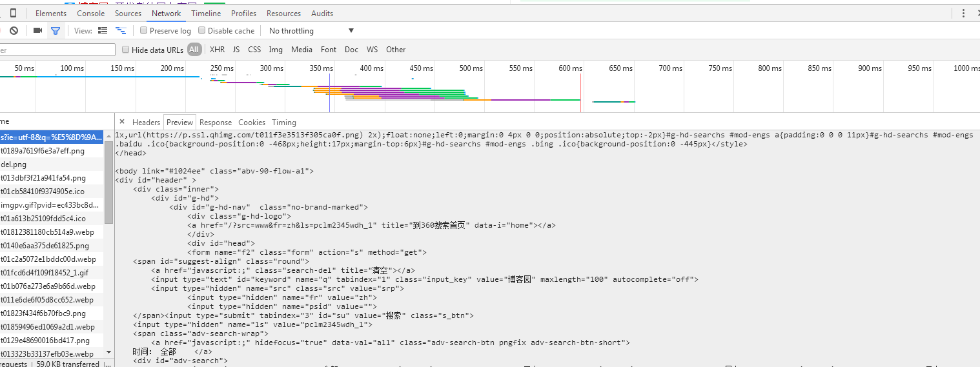980x367 pixels.
Task: Open the No throttling dropdown
Action: [x=312, y=30]
